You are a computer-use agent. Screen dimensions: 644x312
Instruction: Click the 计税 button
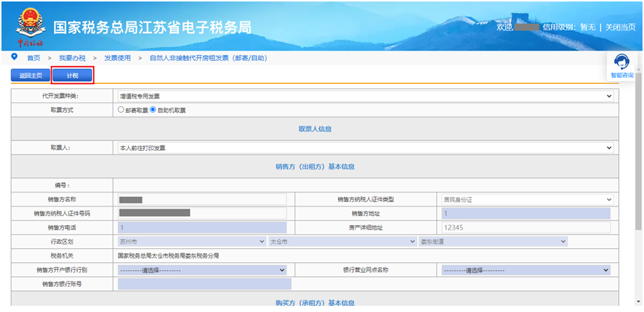click(72, 75)
